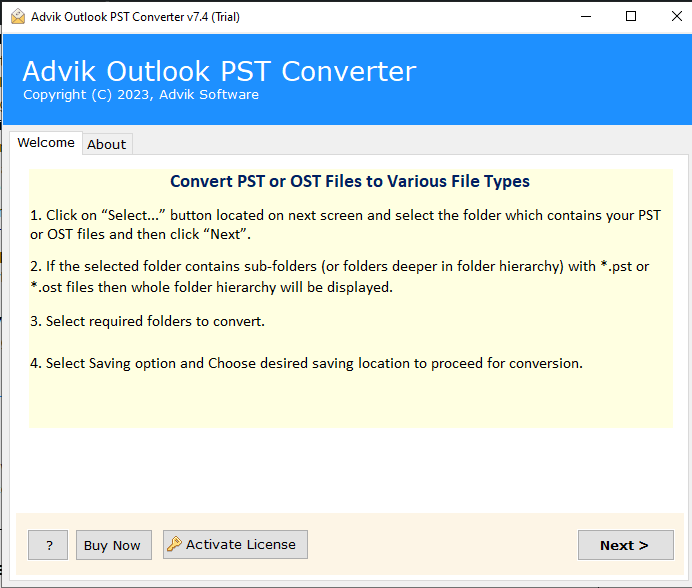The image size is (692, 588).
Task: Minimize the Advik converter window
Action: pos(586,17)
